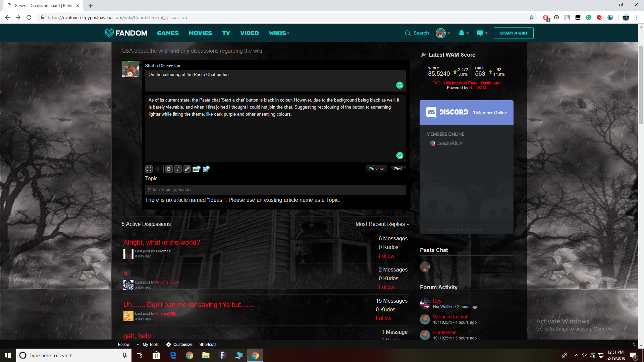Click the Preview button before posting
The image size is (644, 362).
pyautogui.click(x=376, y=168)
